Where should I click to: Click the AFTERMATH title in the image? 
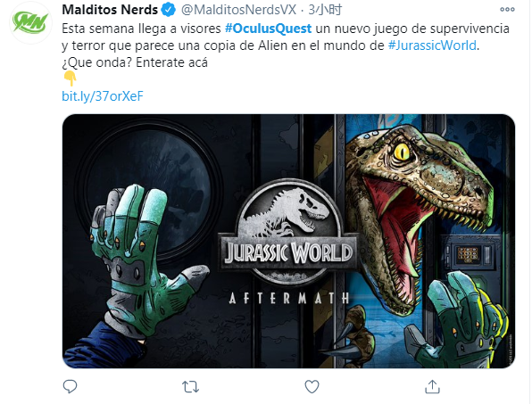click(x=288, y=298)
